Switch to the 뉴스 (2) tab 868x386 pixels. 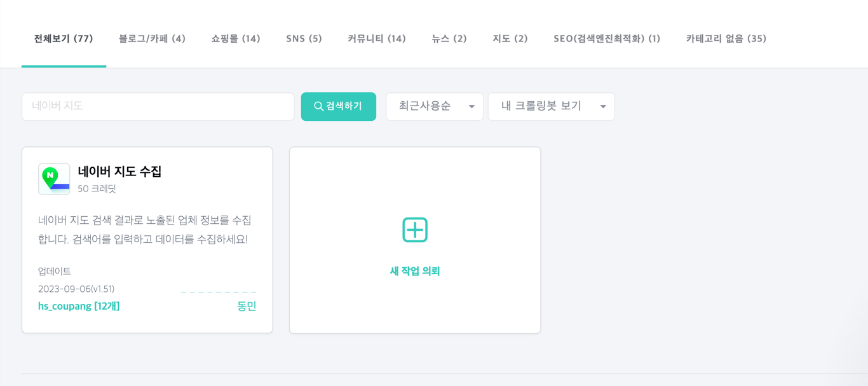[x=449, y=39]
